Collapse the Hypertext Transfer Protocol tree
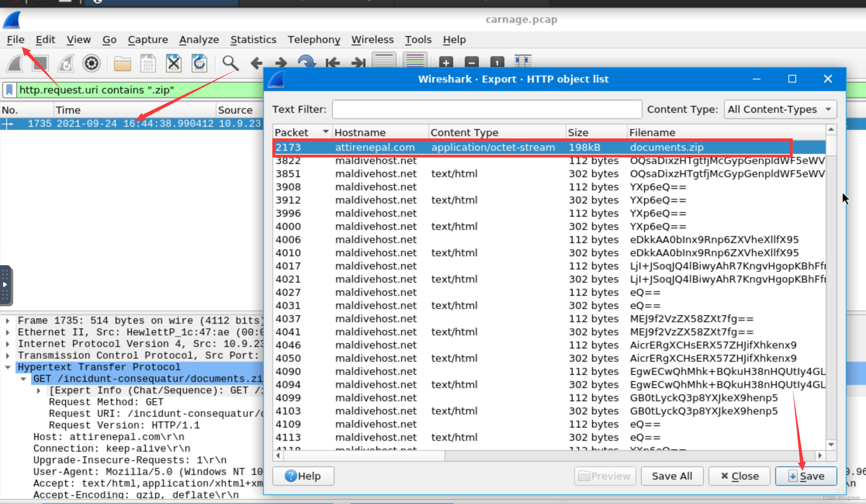The image size is (866, 504). (x=7, y=367)
